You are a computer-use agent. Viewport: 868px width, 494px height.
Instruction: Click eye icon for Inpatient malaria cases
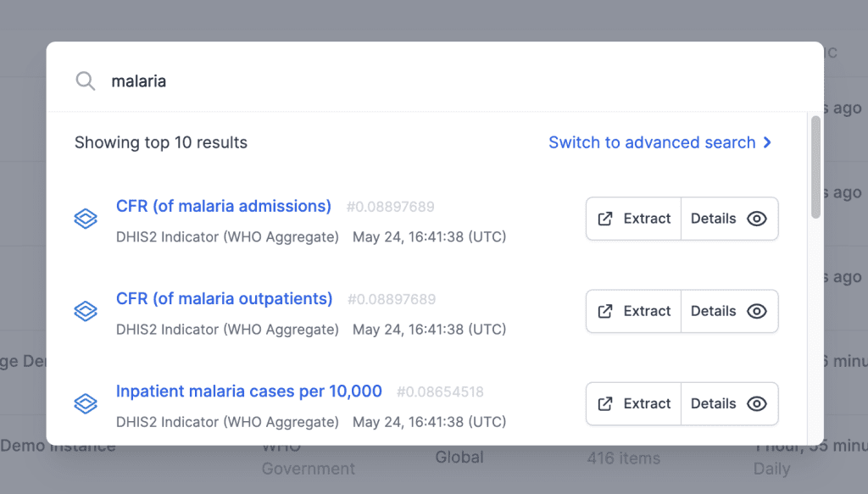757,403
